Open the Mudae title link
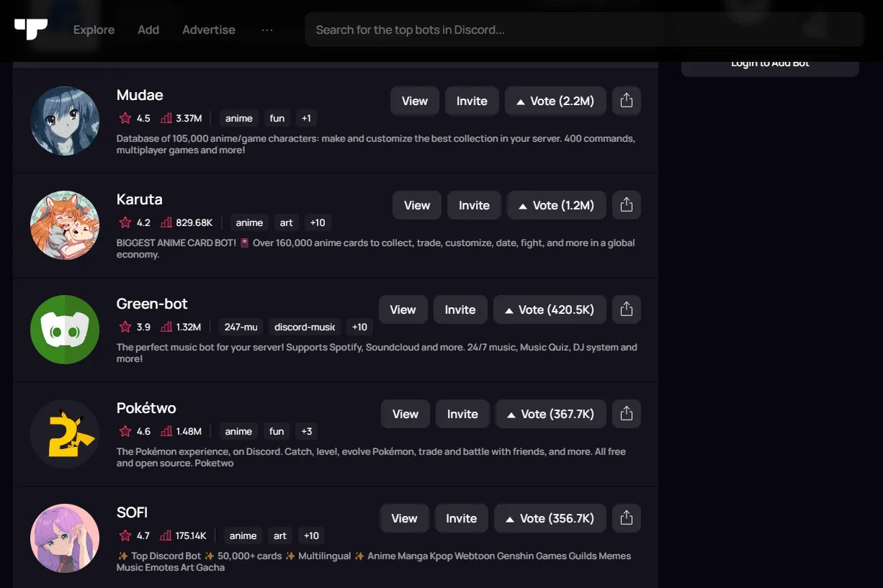 (140, 95)
